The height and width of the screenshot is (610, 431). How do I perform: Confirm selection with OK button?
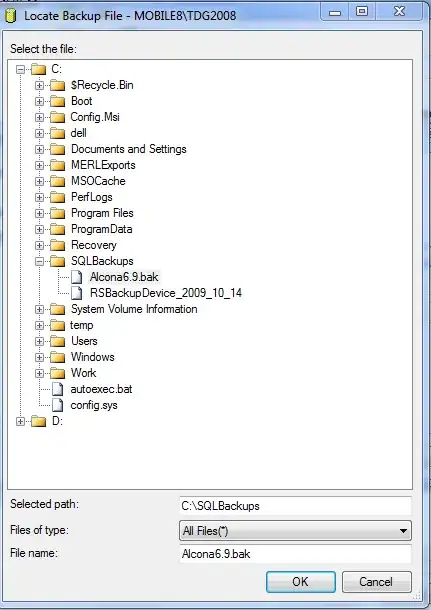pos(301,582)
